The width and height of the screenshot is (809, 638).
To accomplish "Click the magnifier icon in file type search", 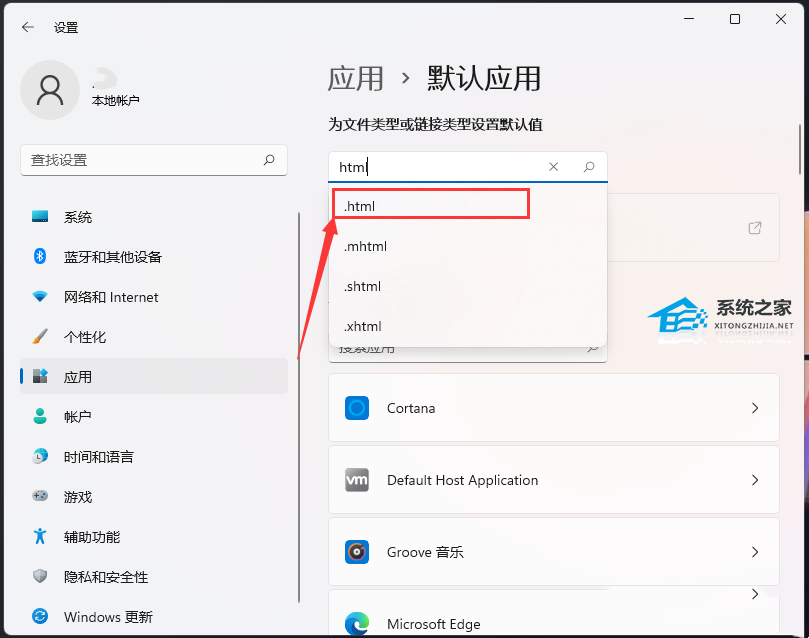I will pos(589,167).
